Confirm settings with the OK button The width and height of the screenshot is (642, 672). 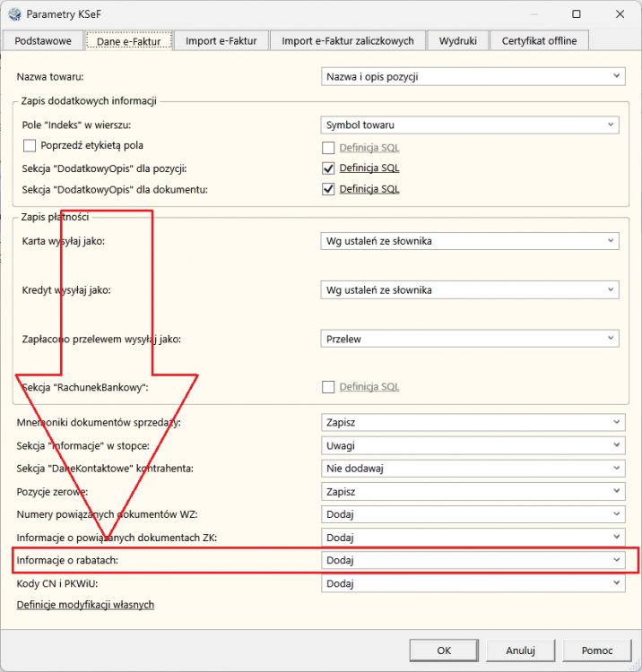pyautogui.click(x=444, y=650)
